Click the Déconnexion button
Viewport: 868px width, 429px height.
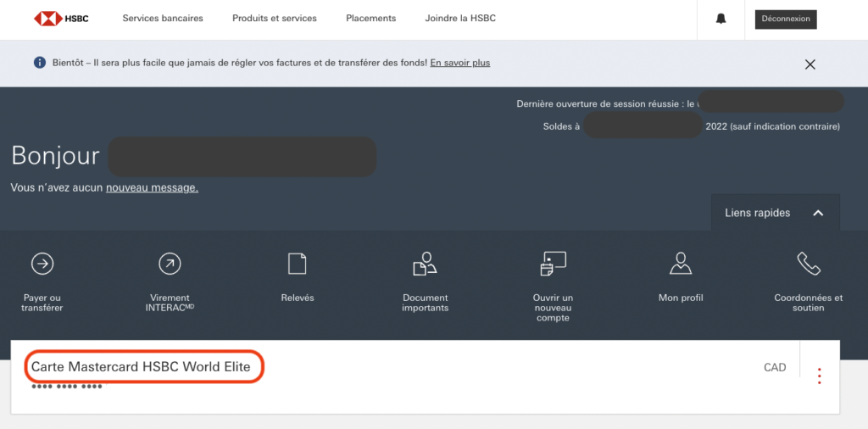point(786,19)
